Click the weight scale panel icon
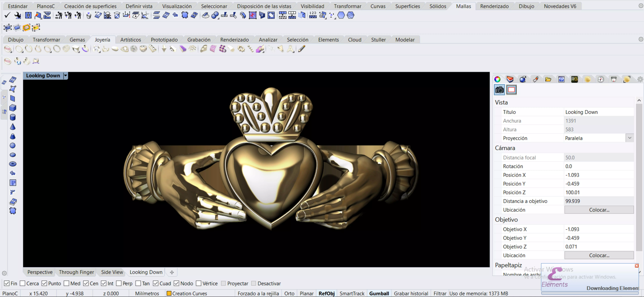This screenshot has width=644, height=297. click(x=614, y=79)
